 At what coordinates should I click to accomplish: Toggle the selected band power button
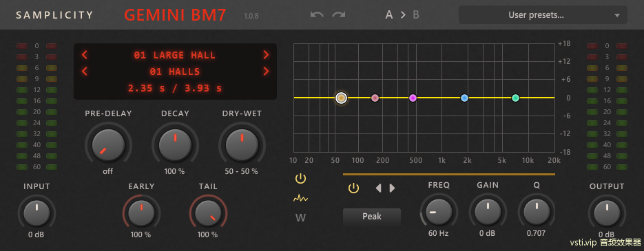[353, 188]
